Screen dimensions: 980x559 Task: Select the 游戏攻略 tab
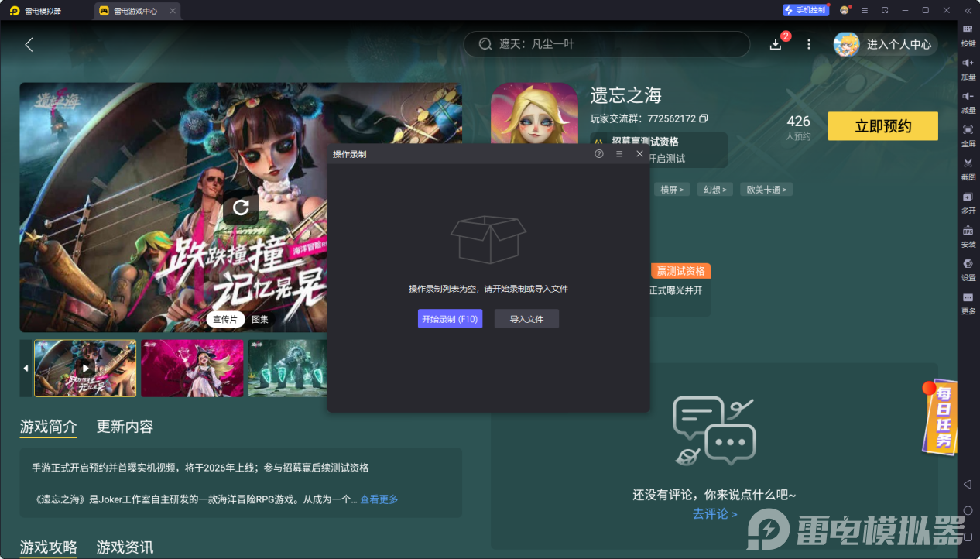(48, 547)
